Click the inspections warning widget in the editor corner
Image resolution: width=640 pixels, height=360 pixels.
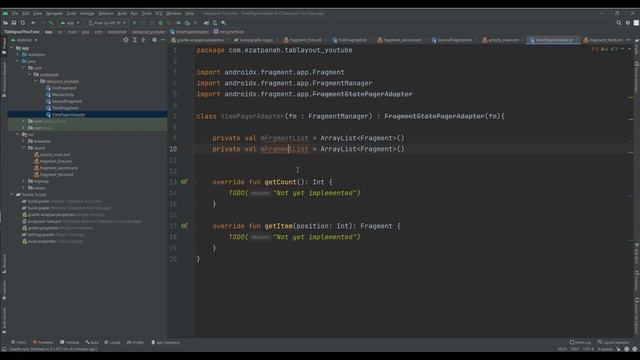605,49
